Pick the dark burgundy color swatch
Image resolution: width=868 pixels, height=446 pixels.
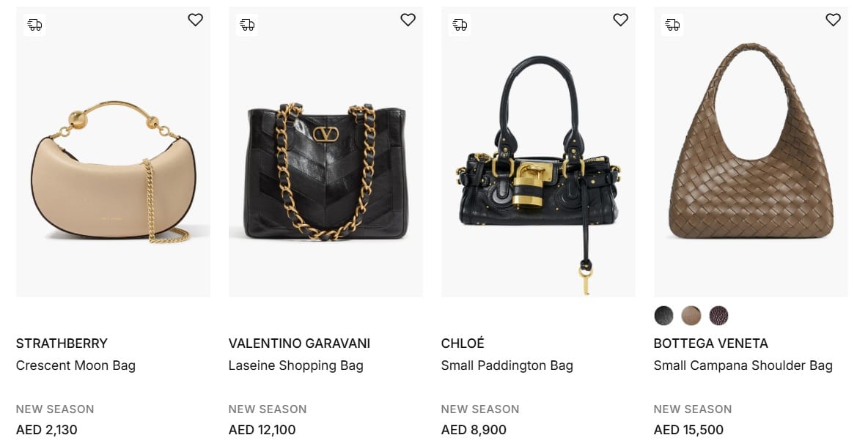[718, 316]
